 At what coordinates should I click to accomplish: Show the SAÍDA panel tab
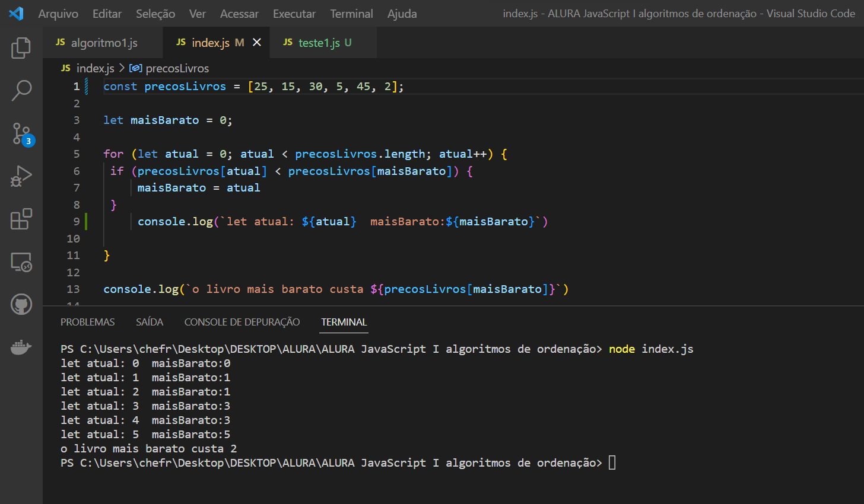click(x=150, y=322)
